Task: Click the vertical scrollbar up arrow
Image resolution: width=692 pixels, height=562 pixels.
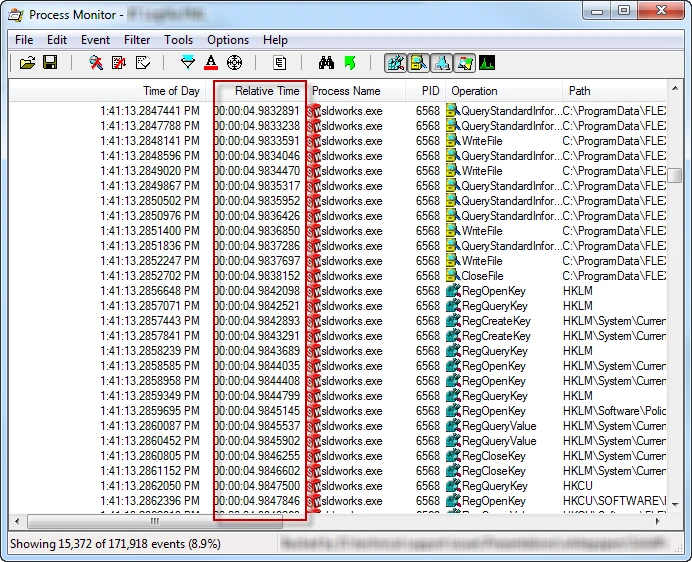Action: pyautogui.click(x=675, y=89)
